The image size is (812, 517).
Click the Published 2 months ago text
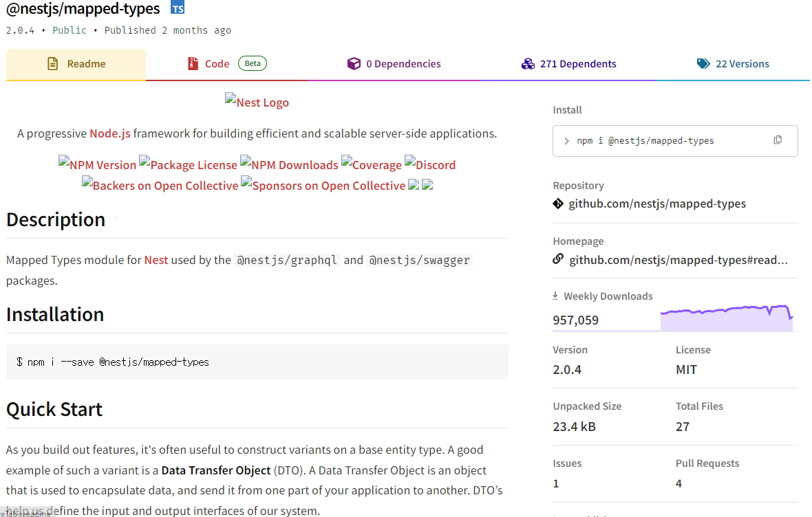click(168, 30)
